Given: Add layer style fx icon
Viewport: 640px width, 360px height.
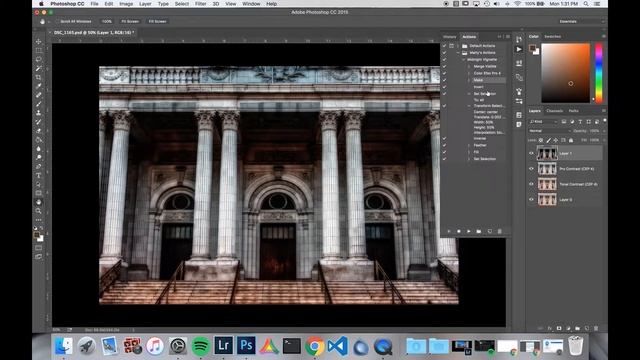Looking at the screenshot, I should click(550, 328).
